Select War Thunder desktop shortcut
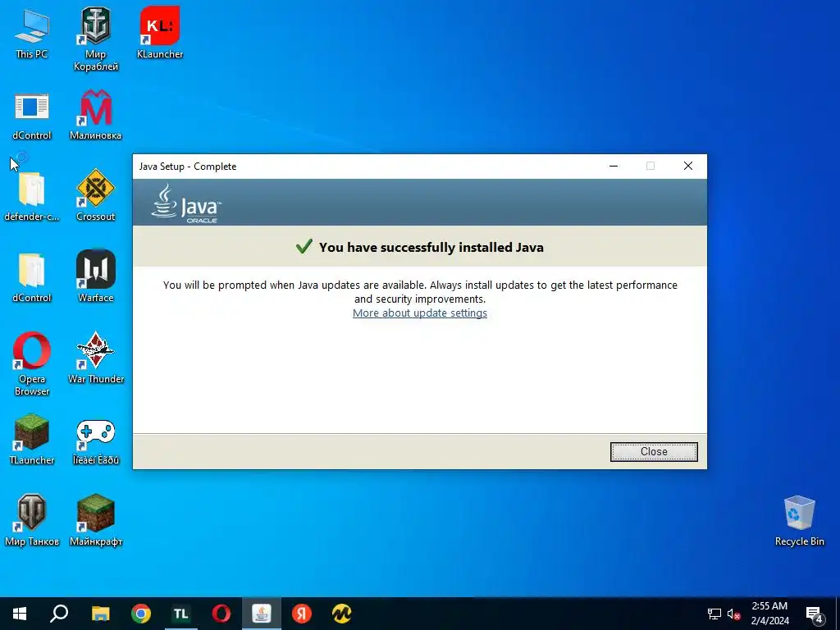840x630 pixels. click(96, 358)
